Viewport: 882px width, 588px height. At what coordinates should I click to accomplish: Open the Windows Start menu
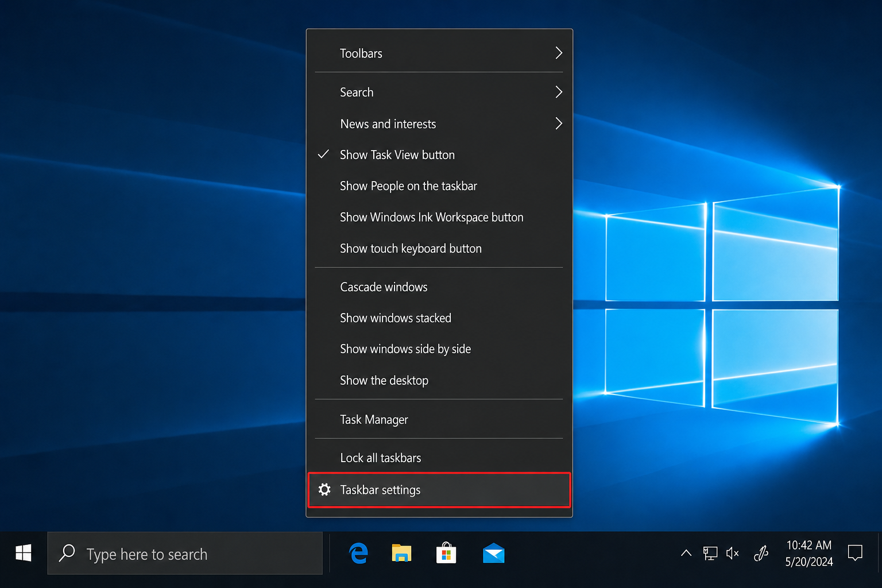[x=24, y=554]
